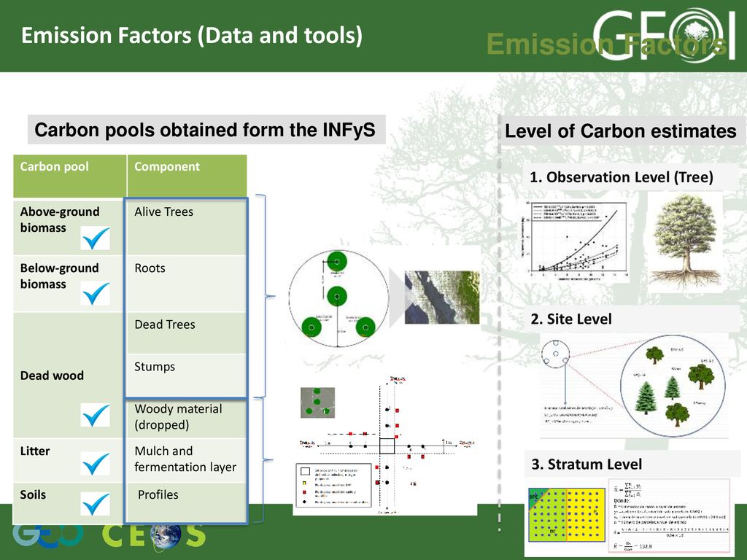Viewport: 747px width, 560px height.
Task: Click the Soils checkmark
Action: [x=96, y=504]
